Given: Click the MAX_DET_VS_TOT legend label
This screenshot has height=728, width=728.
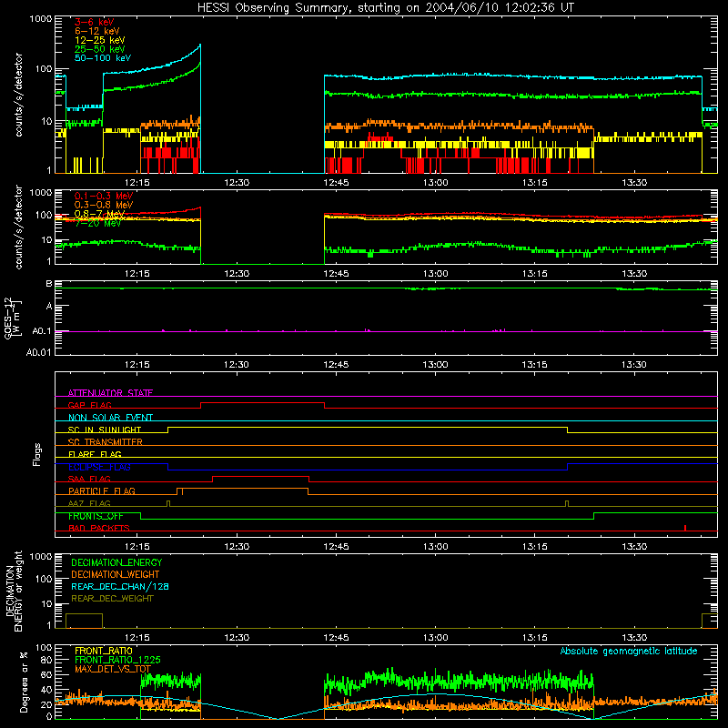Looking at the screenshot, I should [x=113, y=669].
